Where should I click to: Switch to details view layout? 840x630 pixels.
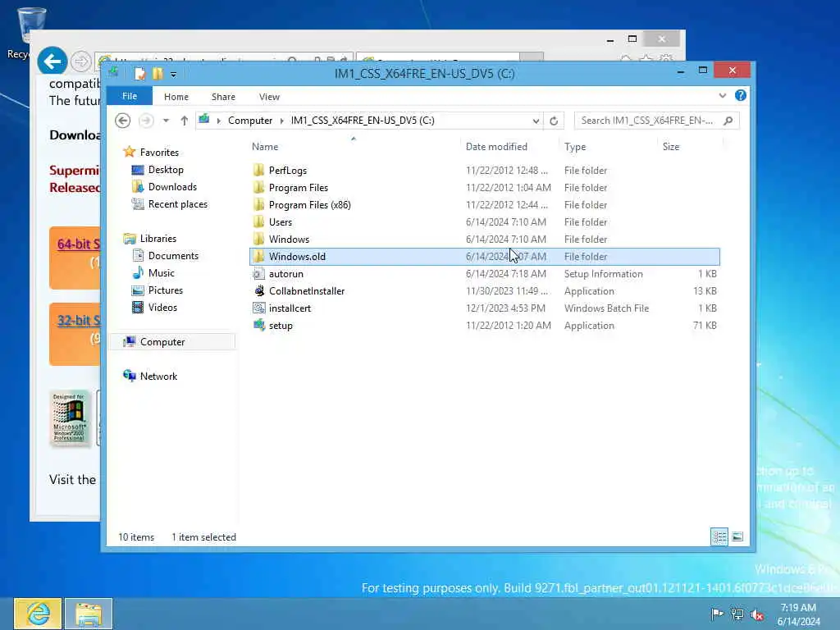coord(719,536)
